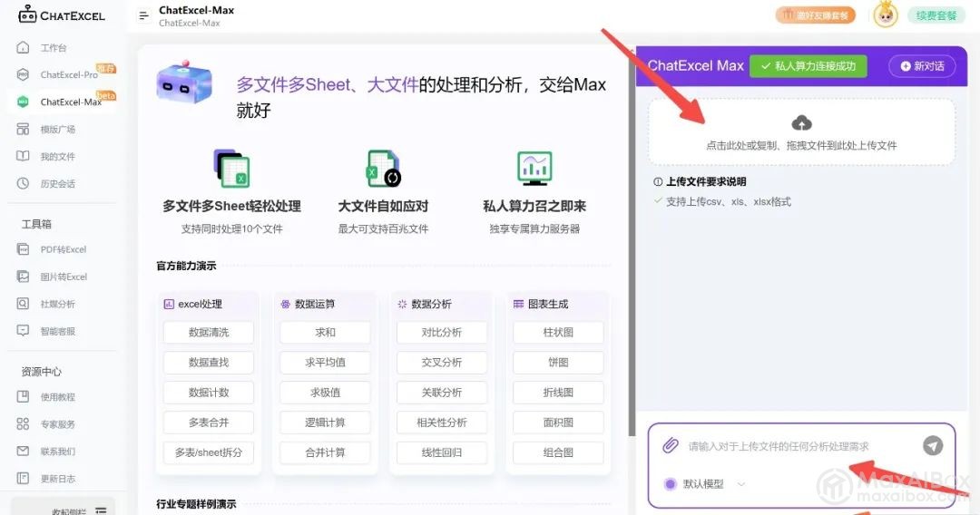Toggle the sidebar collapse icon beside ChatExcel-Max title
This screenshot has width=980, height=515.
[143, 15]
